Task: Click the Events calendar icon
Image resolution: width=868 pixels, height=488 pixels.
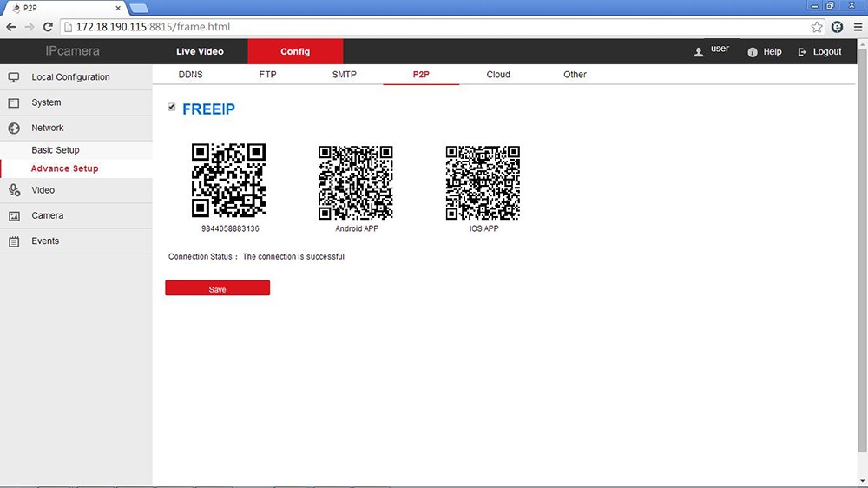Action: [14, 241]
